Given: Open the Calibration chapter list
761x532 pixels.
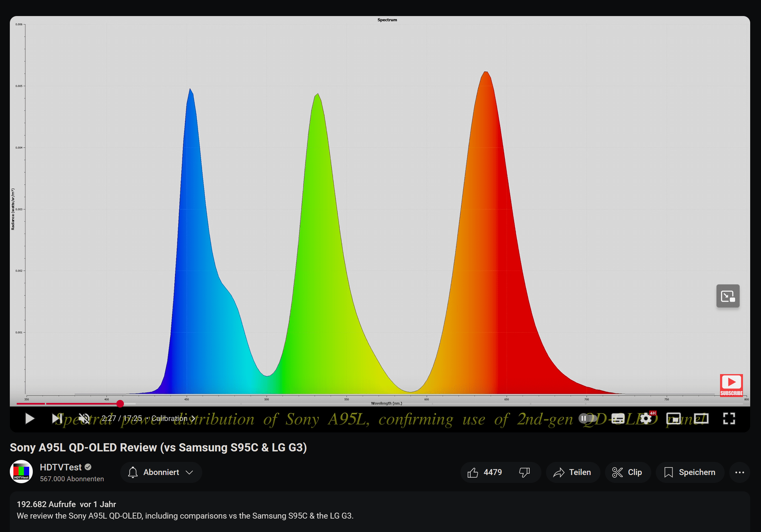Looking at the screenshot, I should [173, 418].
